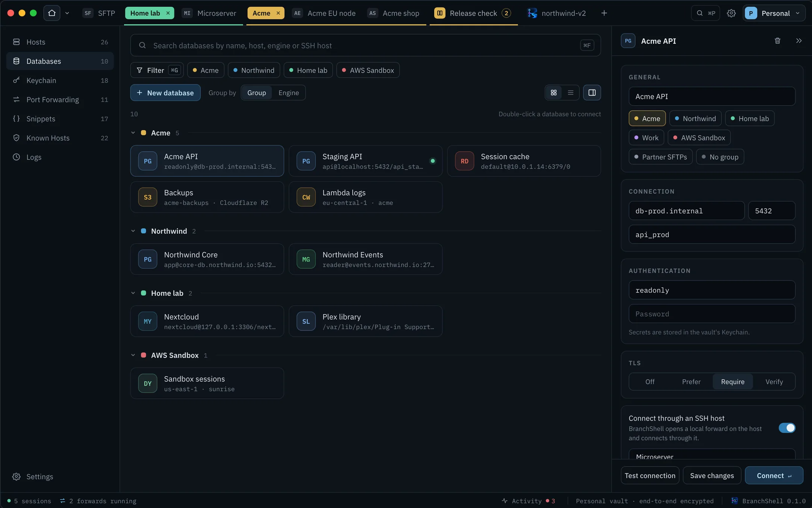Close the Home lab tab
This screenshot has width=812, height=508.
tap(168, 13)
